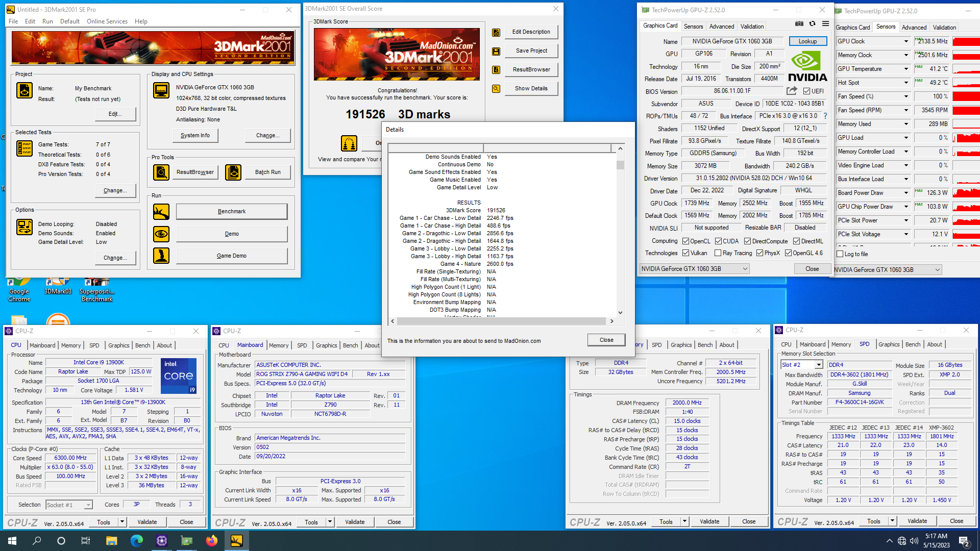
Task: Select Mainboard tab in leftmost CPU-Z window
Action: [42, 345]
